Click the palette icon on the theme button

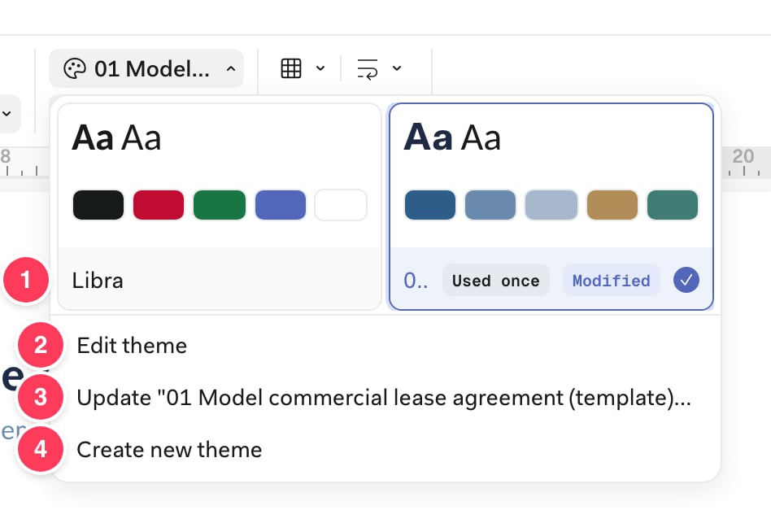[x=75, y=69]
